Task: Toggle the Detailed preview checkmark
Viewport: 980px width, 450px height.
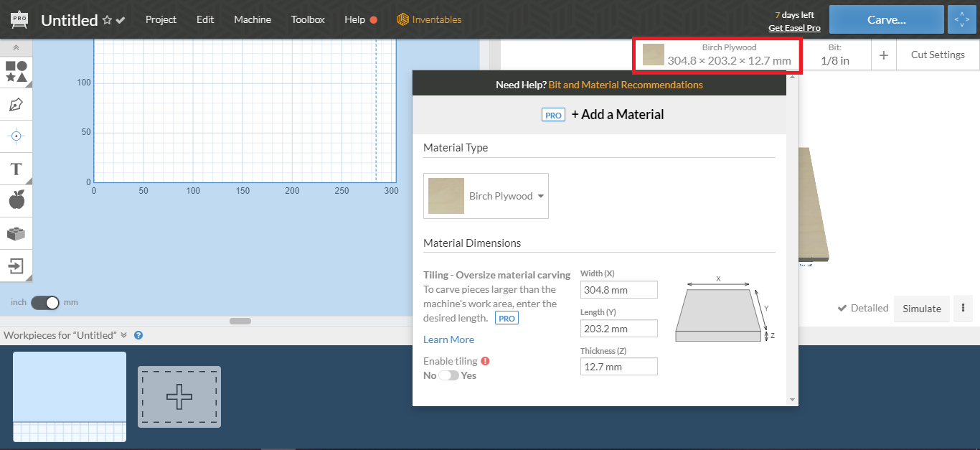Action: [842, 308]
